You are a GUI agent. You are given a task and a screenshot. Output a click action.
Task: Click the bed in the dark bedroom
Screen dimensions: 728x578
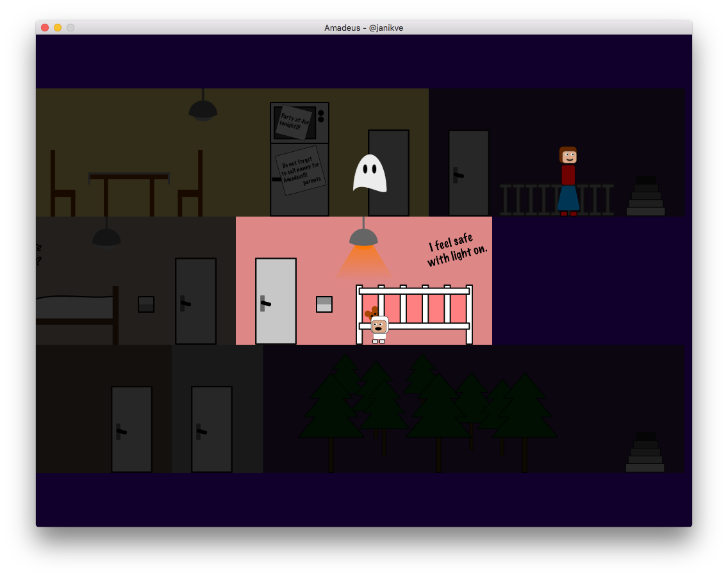pyautogui.click(x=77, y=315)
